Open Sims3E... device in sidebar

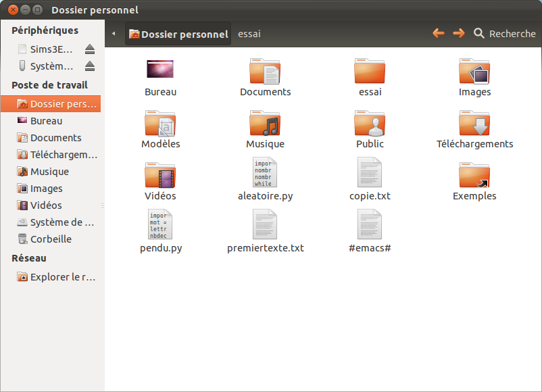[45, 49]
